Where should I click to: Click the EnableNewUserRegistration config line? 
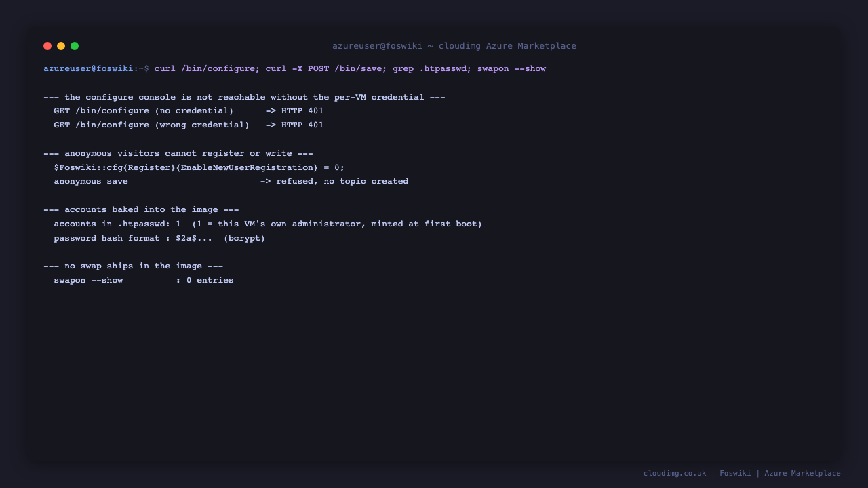tap(199, 167)
